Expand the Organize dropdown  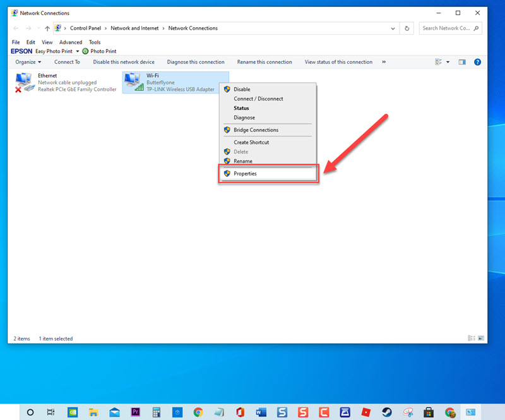[28, 62]
